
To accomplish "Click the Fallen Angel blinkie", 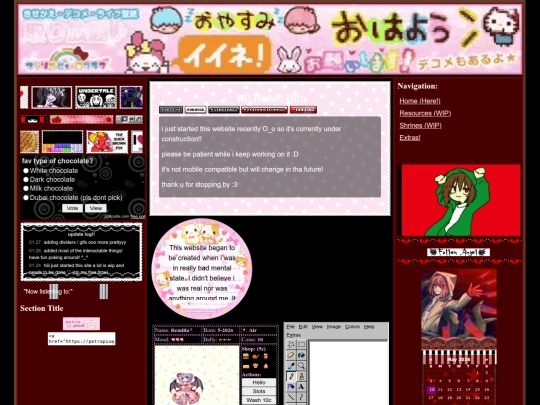I will pyautogui.click(x=458, y=252).
